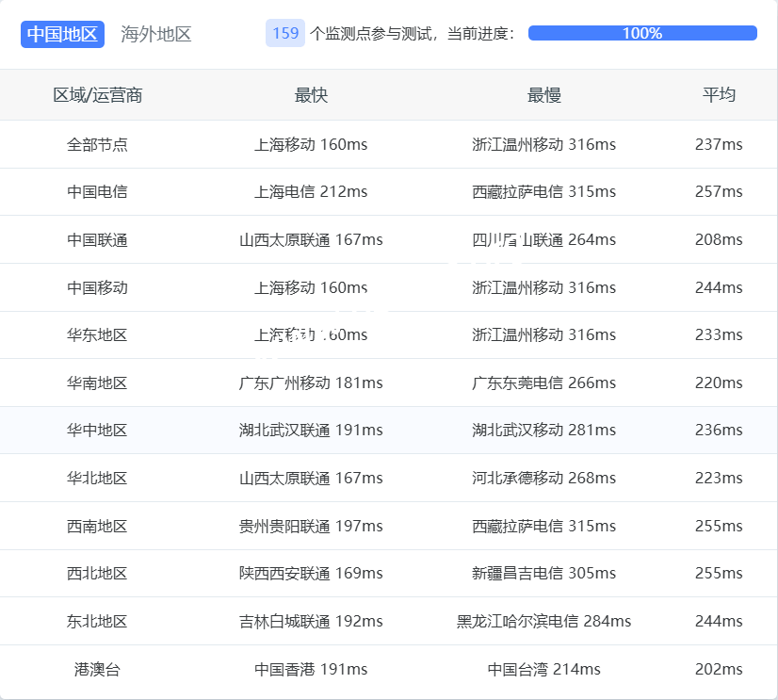Screen dimensions: 778x700
Task: Select the 中国电信 row label
Action: (98, 191)
